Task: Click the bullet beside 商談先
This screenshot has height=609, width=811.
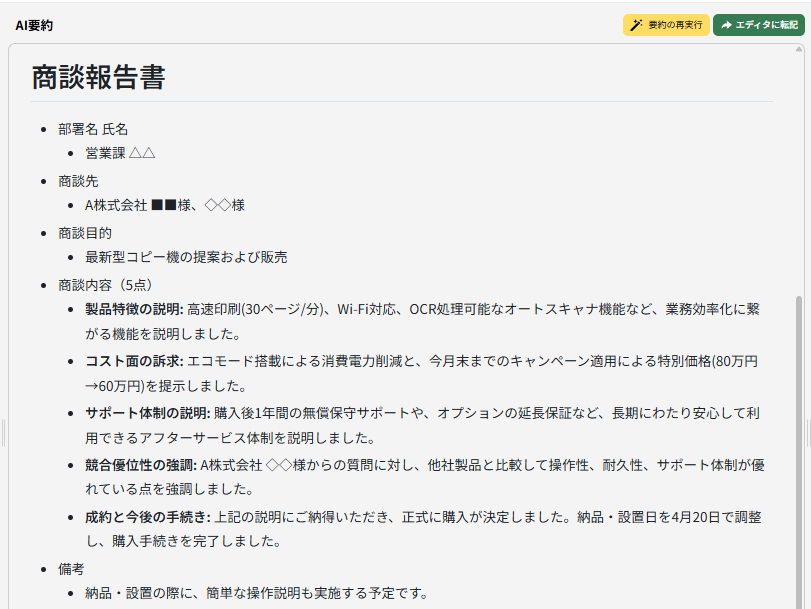Action: tap(42, 180)
